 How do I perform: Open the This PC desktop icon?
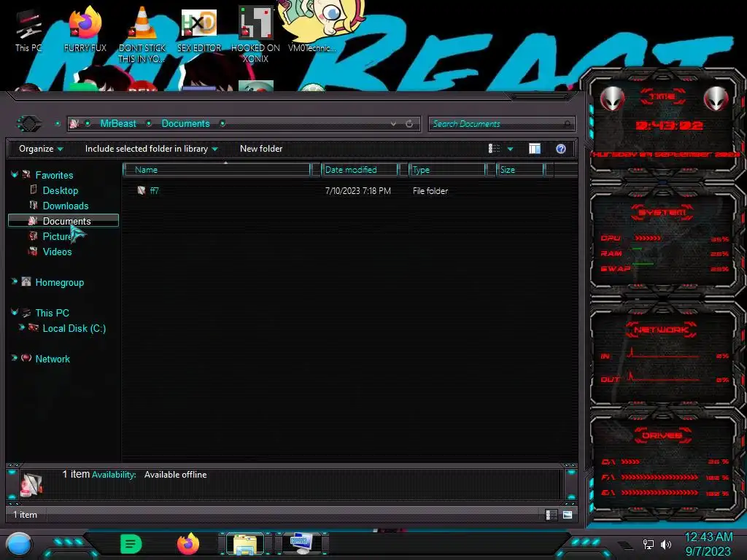[28, 31]
